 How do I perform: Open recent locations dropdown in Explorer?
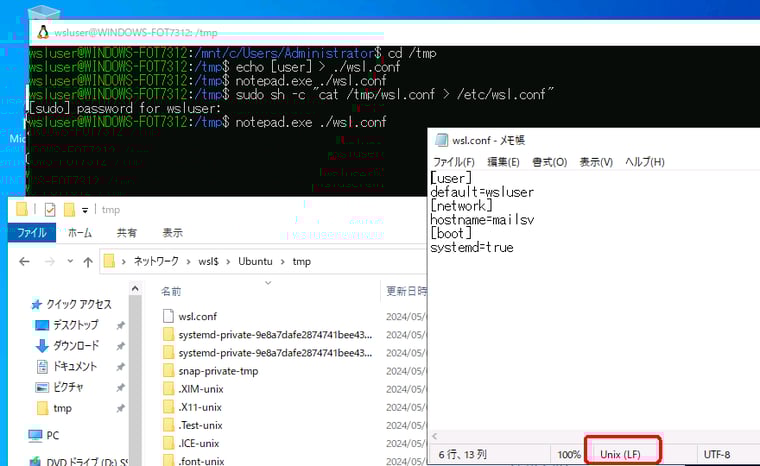pyautogui.click(x=70, y=261)
